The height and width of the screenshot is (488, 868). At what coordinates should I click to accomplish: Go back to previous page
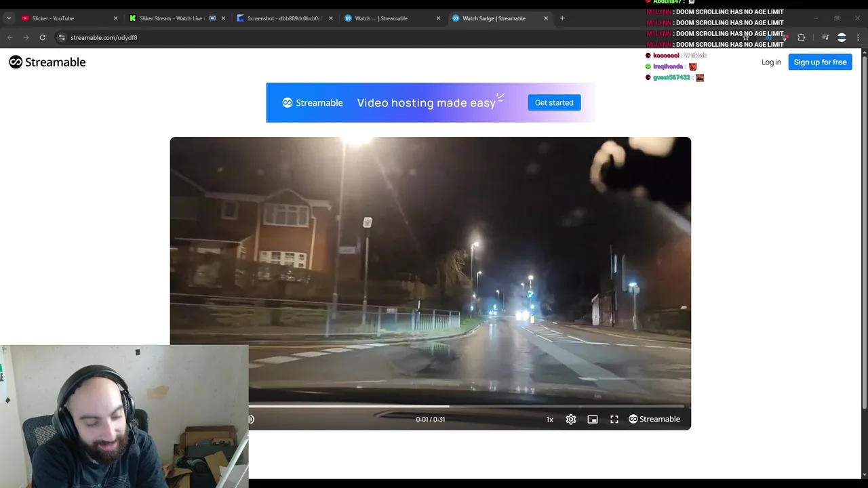pos(9,37)
